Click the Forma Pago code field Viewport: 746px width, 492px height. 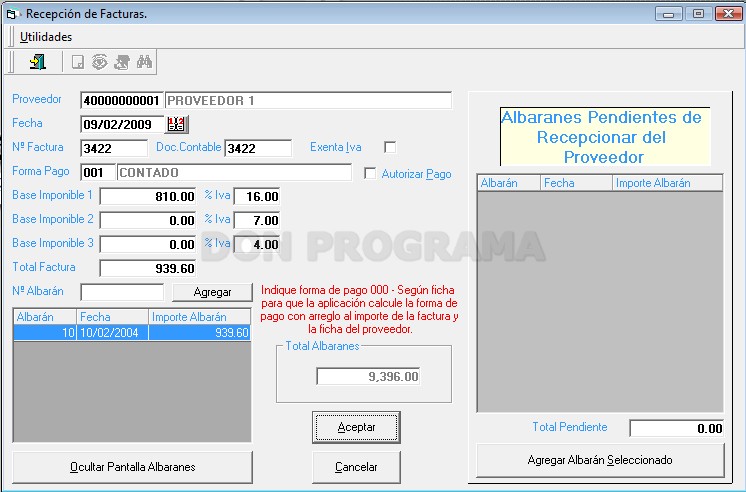coord(98,172)
